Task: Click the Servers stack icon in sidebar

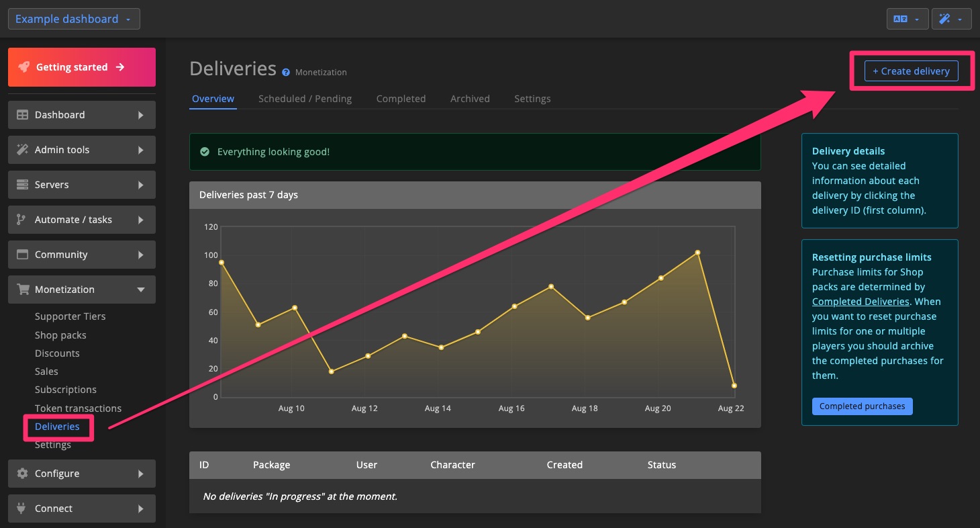Action: coord(22,185)
